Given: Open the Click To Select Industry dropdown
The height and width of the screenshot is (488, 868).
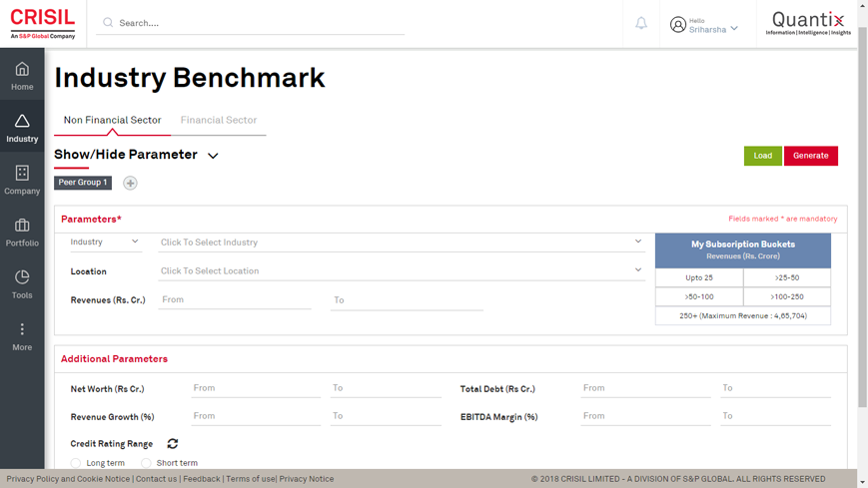Looking at the screenshot, I should [x=400, y=243].
